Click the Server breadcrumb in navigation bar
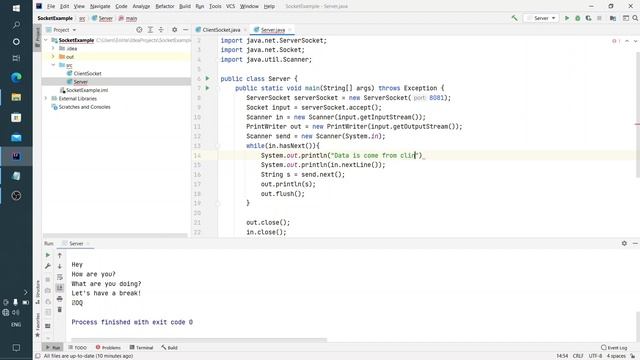Screen dimensions: 640x360 [105, 18]
